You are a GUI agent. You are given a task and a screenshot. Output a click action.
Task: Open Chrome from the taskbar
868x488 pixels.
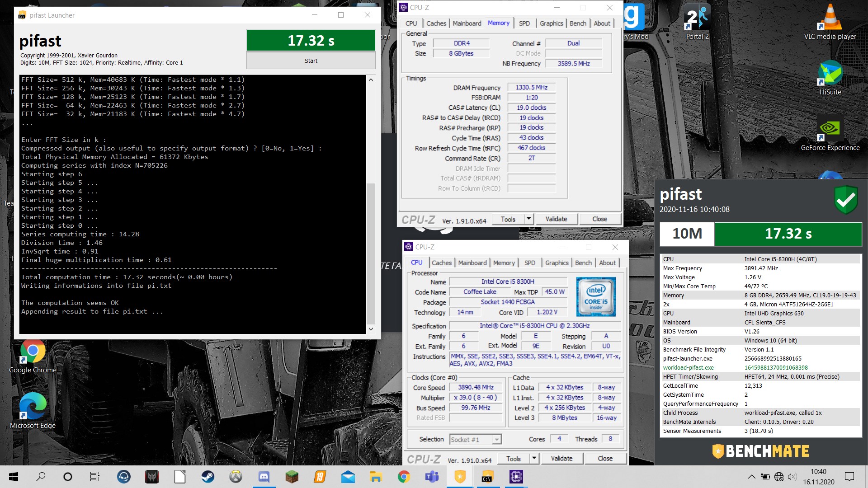pos(404,477)
